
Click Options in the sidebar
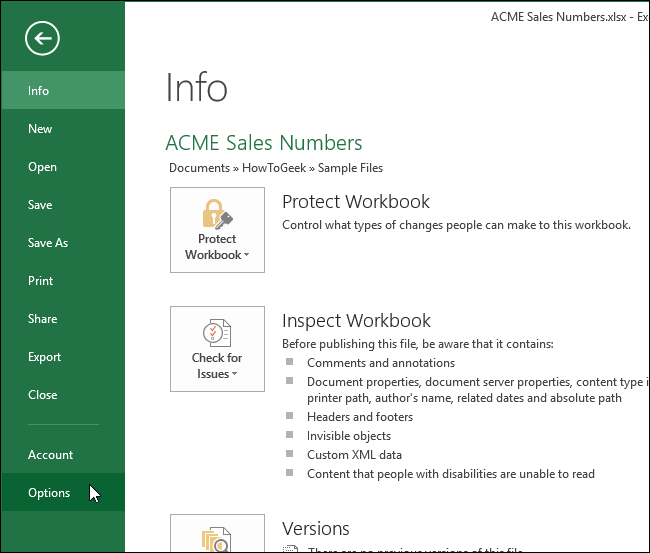63,492
